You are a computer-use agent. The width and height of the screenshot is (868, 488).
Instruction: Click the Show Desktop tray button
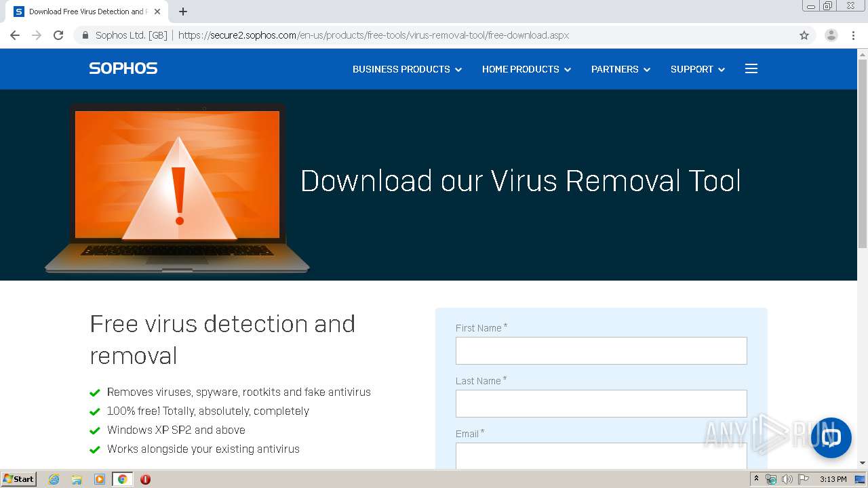click(860, 479)
